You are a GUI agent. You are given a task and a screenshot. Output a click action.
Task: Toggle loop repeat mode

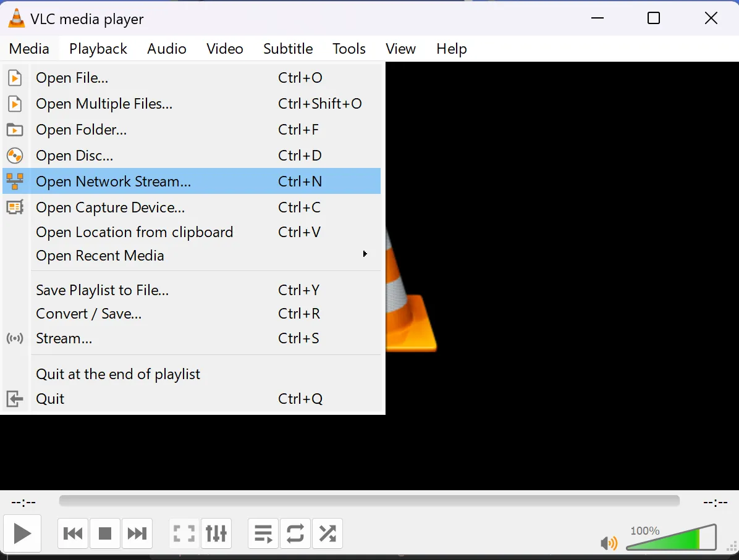click(x=295, y=533)
